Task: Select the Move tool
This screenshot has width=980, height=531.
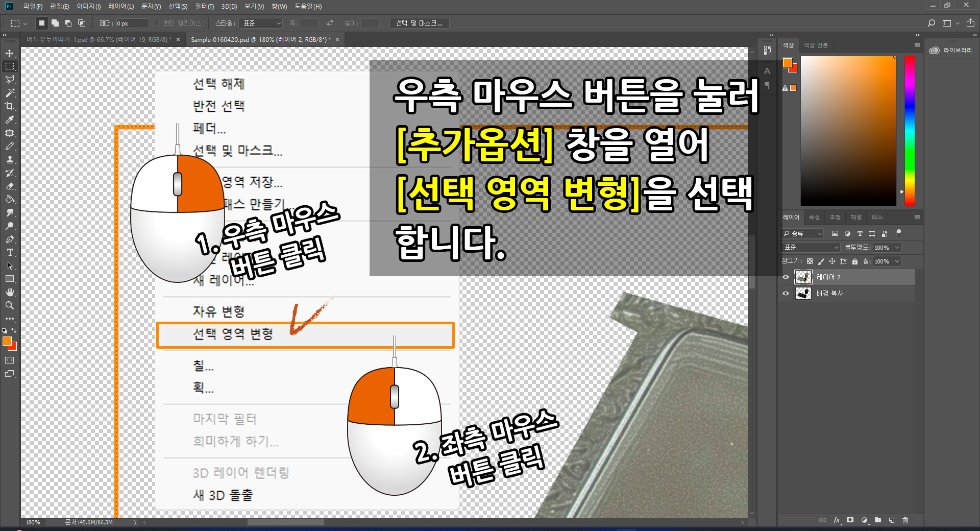Action: [x=10, y=53]
